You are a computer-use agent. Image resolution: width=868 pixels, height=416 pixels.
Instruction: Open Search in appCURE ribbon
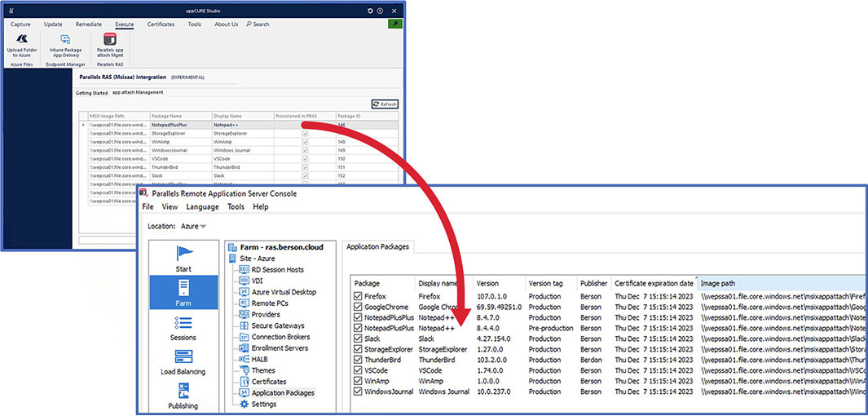[x=258, y=24]
